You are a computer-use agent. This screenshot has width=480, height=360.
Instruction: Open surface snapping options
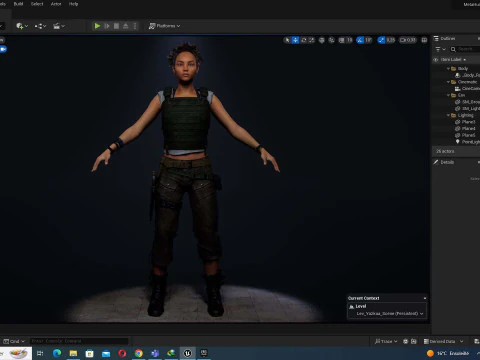coord(331,40)
